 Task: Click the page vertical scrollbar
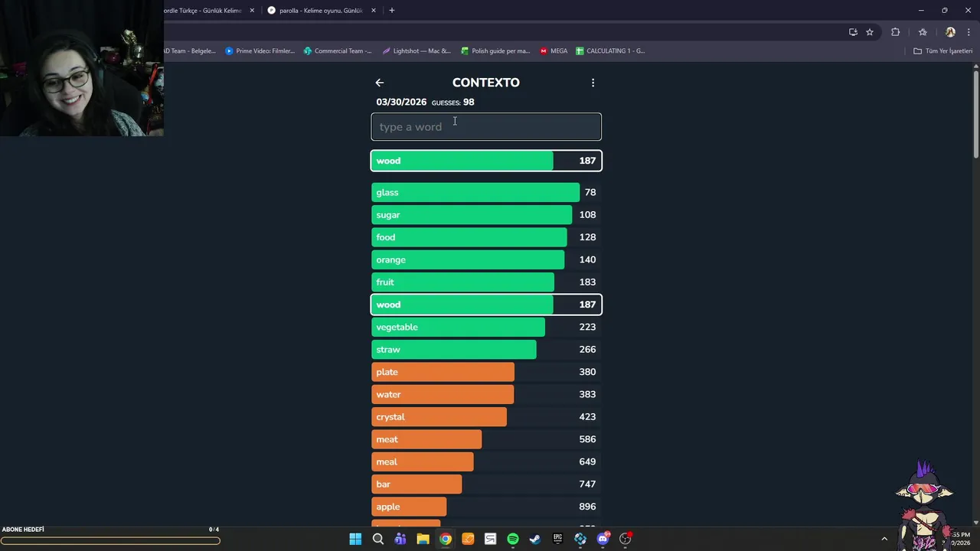coord(976,115)
